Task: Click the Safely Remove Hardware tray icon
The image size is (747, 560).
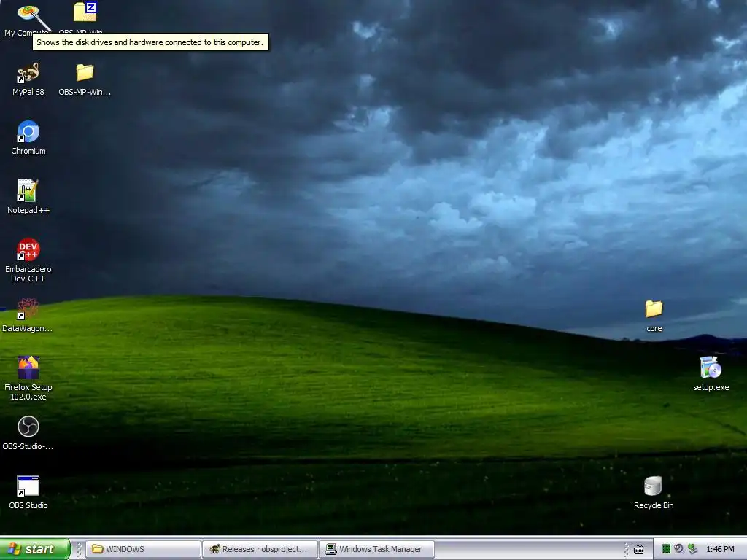Action: coord(692,549)
